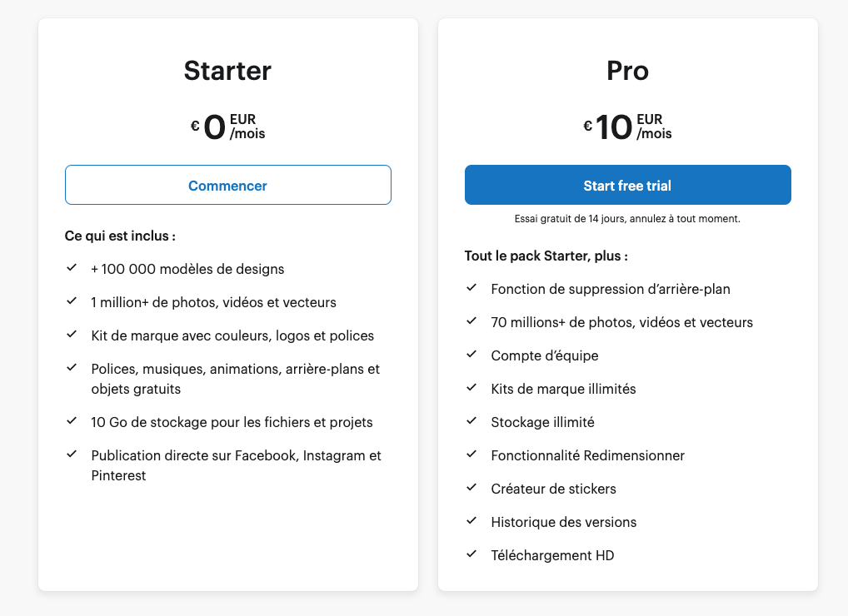Click the Essai gratuit de 14 jours note
The width and height of the screenshot is (848, 616).
tap(627, 219)
